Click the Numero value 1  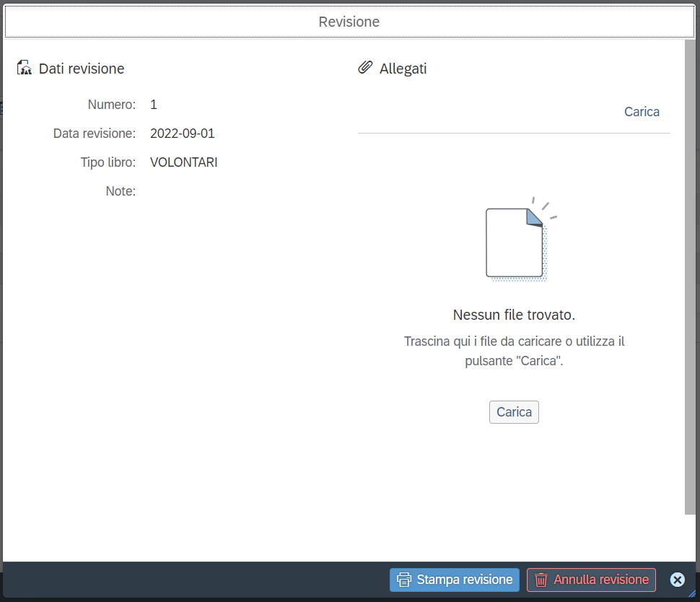154,105
